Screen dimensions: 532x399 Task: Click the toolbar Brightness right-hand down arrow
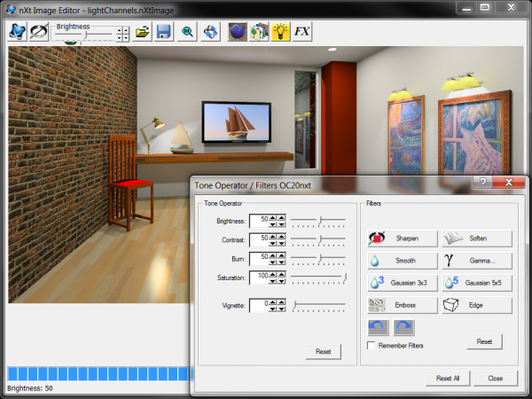tap(126, 37)
